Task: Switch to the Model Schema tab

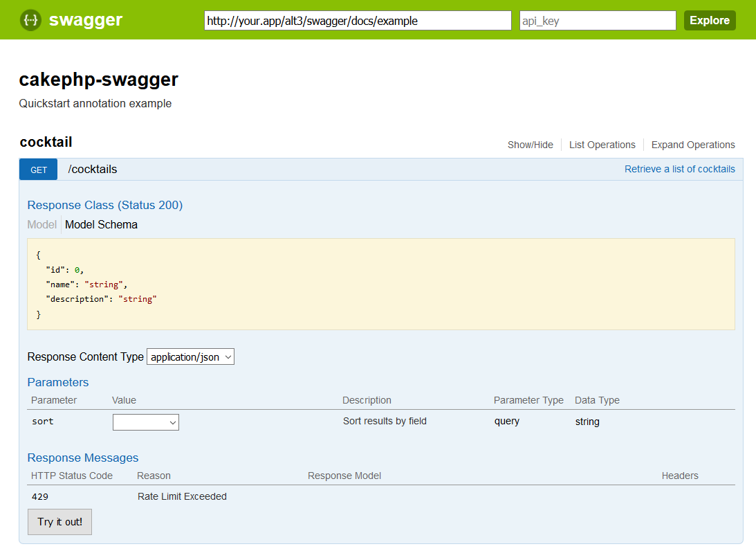Action: 101,224
